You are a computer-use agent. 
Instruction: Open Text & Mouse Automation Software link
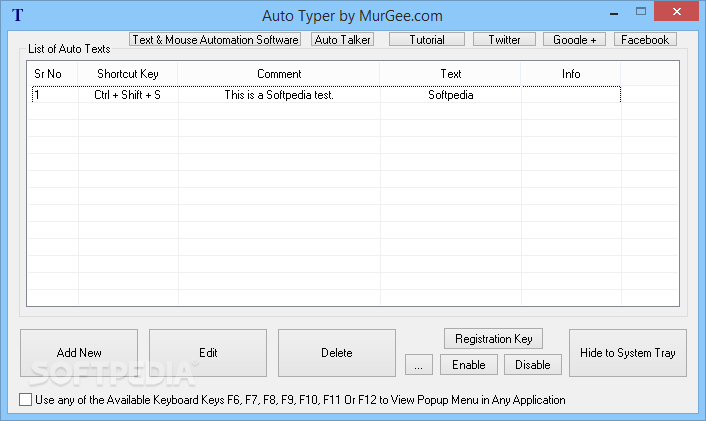(x=215, y=40)
